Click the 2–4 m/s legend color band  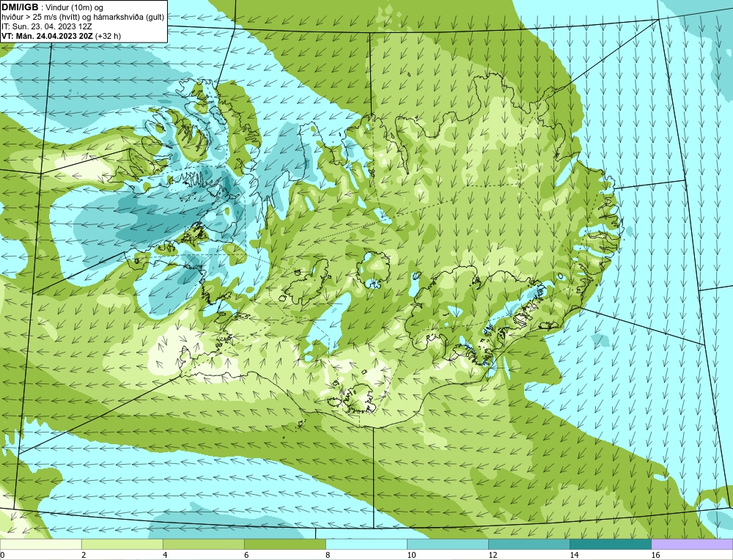click(122, 544)
